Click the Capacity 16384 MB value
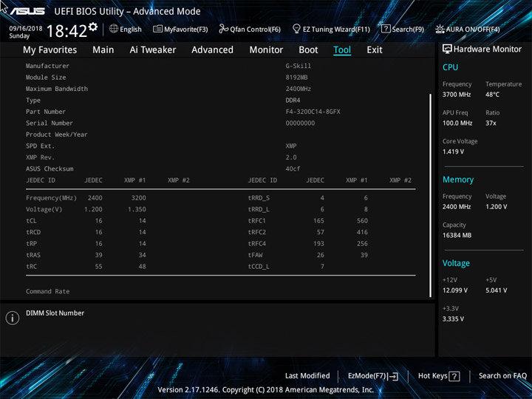Viewport: 532px width, 399px height. [457, 236]
